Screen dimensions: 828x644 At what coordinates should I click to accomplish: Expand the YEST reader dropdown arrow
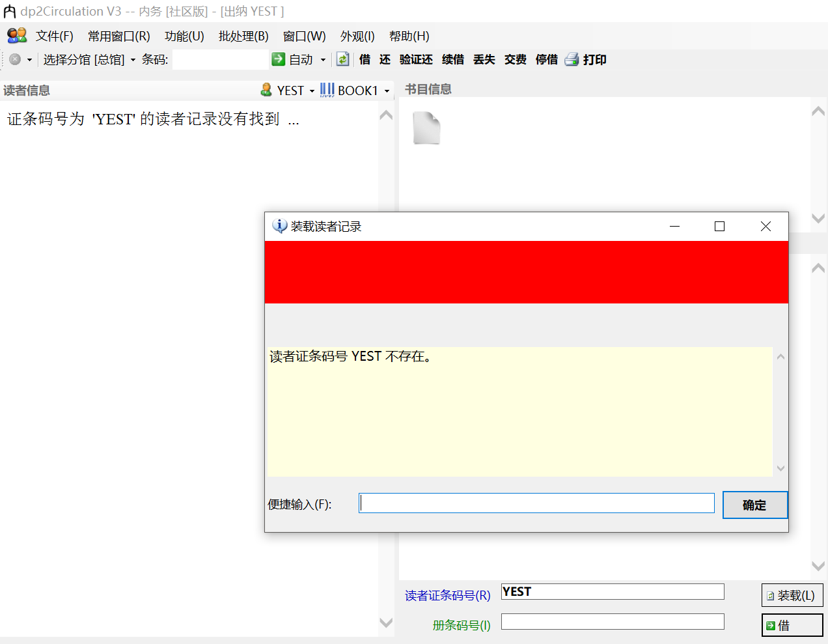pos(313,90)
